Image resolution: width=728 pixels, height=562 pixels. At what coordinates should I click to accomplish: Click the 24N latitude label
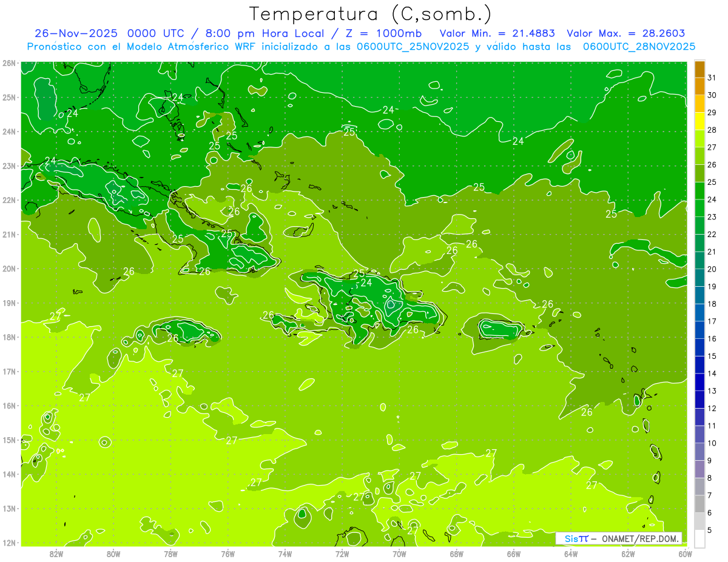pyautogui.click(x=9, y=132)
